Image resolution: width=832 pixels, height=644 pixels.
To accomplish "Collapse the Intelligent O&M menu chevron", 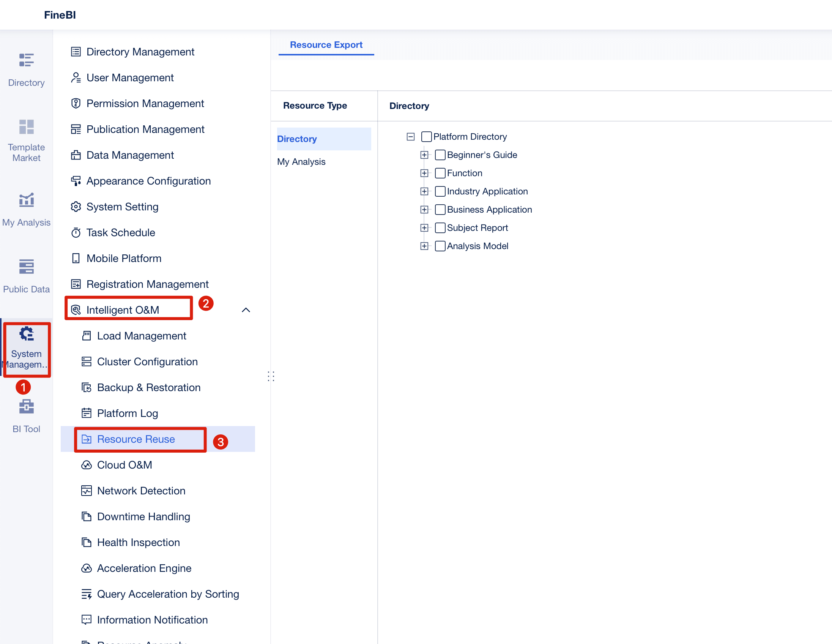I will pos(246,310).
